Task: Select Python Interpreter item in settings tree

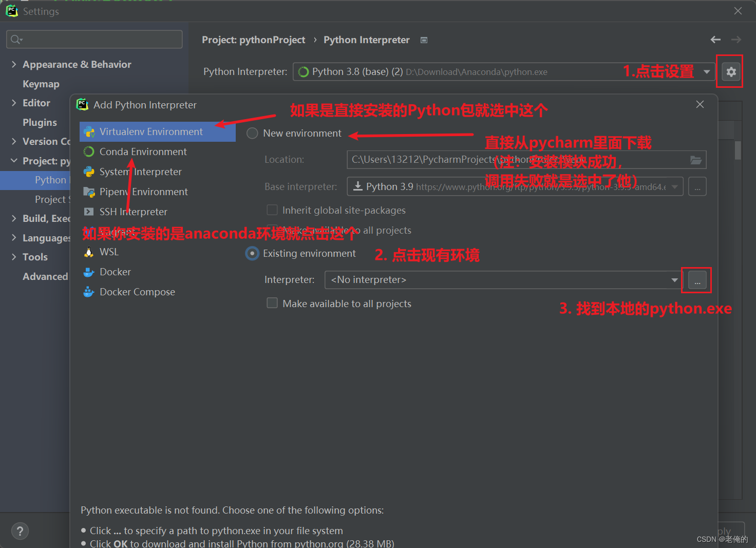Action: tap(35, 180)
